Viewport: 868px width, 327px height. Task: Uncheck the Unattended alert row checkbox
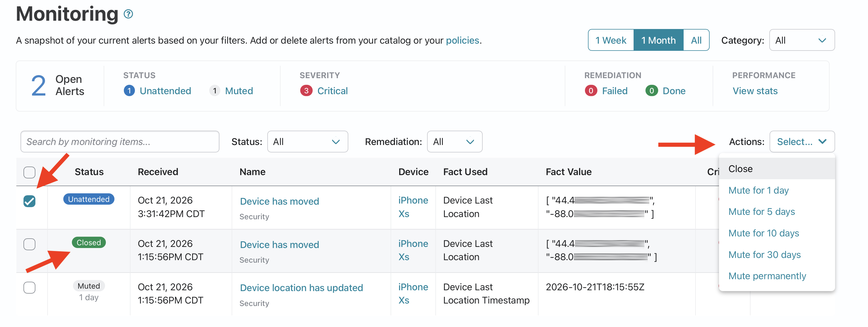(29, 201)
